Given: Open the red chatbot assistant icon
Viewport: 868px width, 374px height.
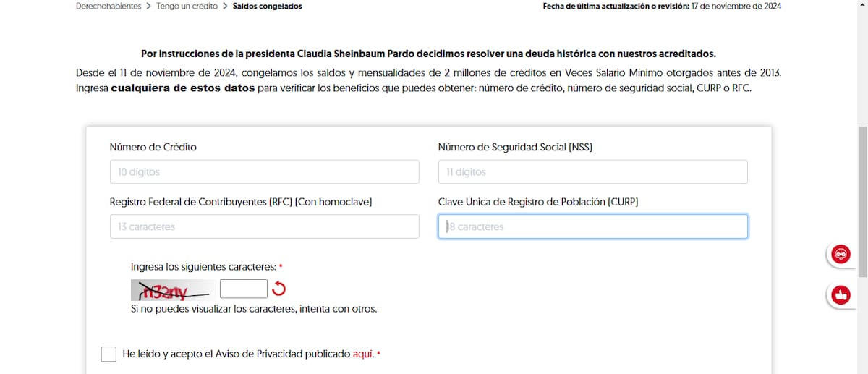Looking at the screenshot, I should 841,254.
